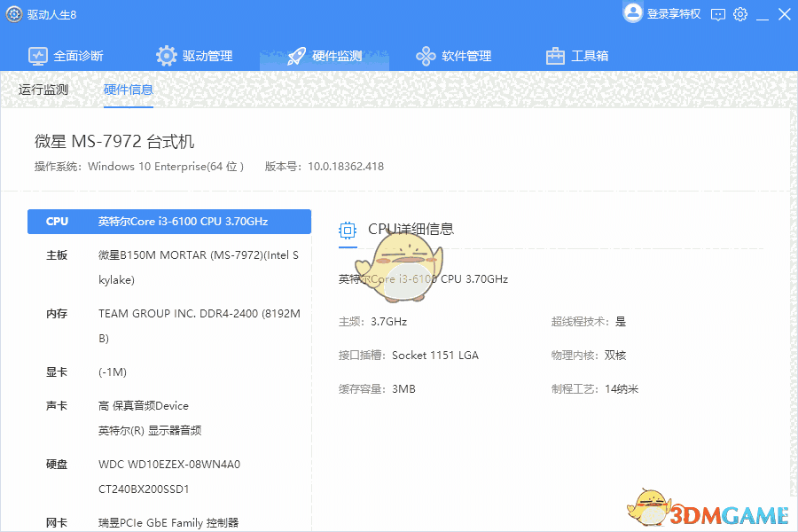Switch to the 硬件信息 tab

coord(127,89)
